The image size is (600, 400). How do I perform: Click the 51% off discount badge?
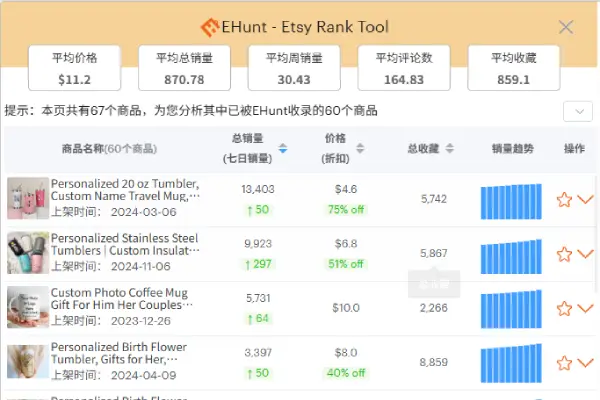tap(346, 264)
